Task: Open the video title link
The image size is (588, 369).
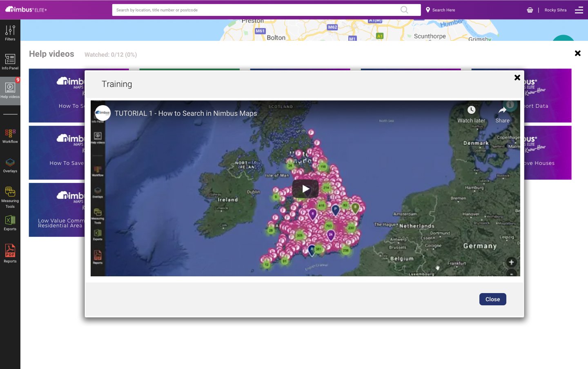Action: [186, 113]
